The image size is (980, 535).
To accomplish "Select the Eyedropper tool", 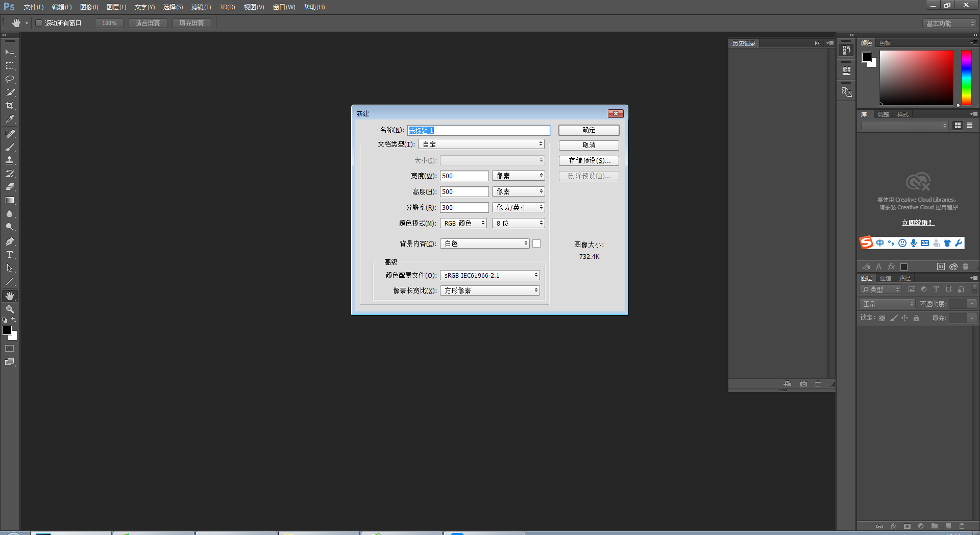I will [10, 119].
